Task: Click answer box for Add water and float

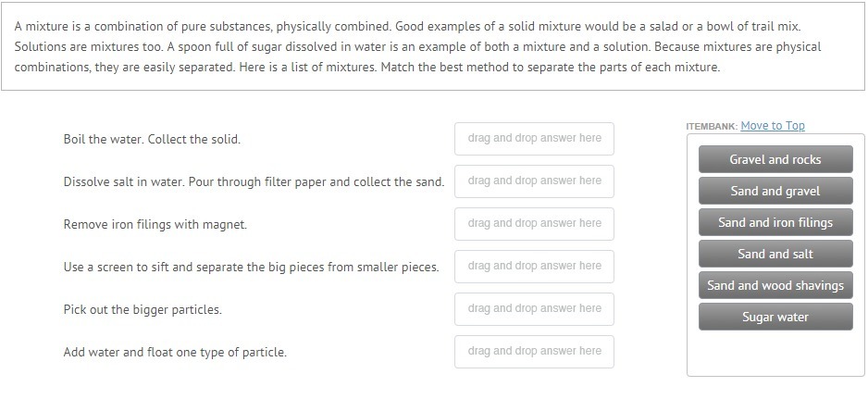Action: [x=534, y=352]
